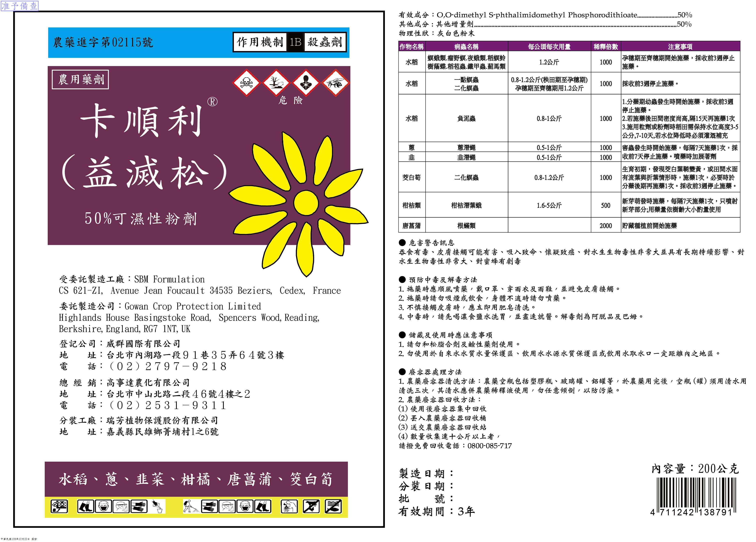Click the dilution value '2000'
Image resolution: width=756 pixels, height=542 pixels.
[x=606, y=226]
